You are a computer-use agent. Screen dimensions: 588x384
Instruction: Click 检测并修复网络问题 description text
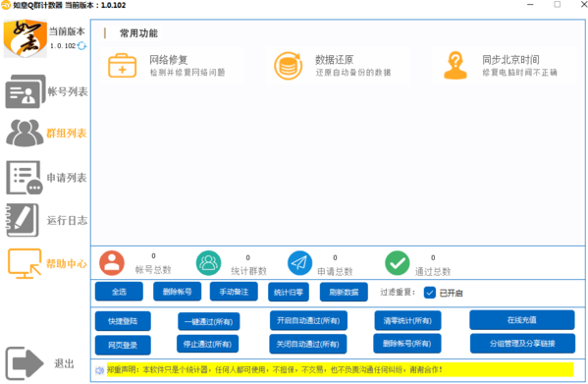pos(187,73)
